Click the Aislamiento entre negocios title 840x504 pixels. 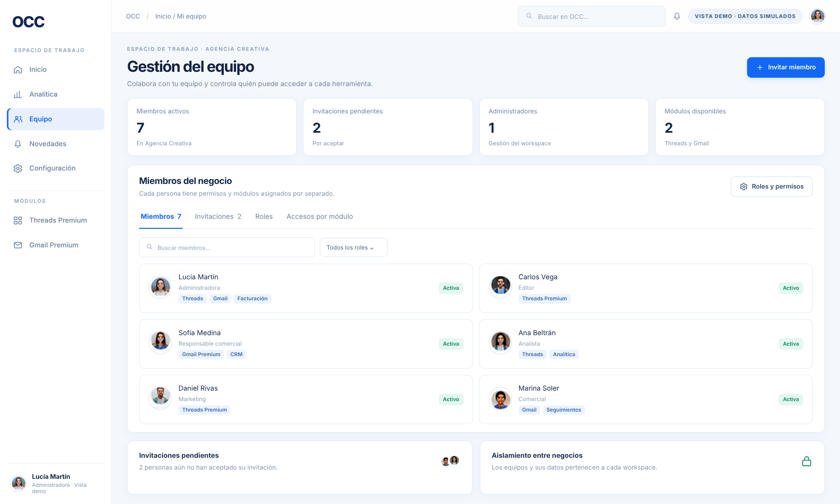[x=537, y=456]
